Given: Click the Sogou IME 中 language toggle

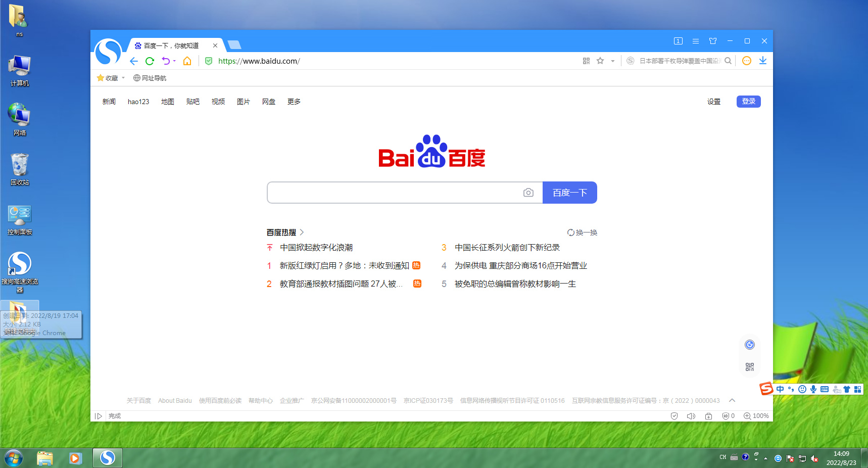Looking at the screenshot, I should pyautogui.click(x=780, y=389).
